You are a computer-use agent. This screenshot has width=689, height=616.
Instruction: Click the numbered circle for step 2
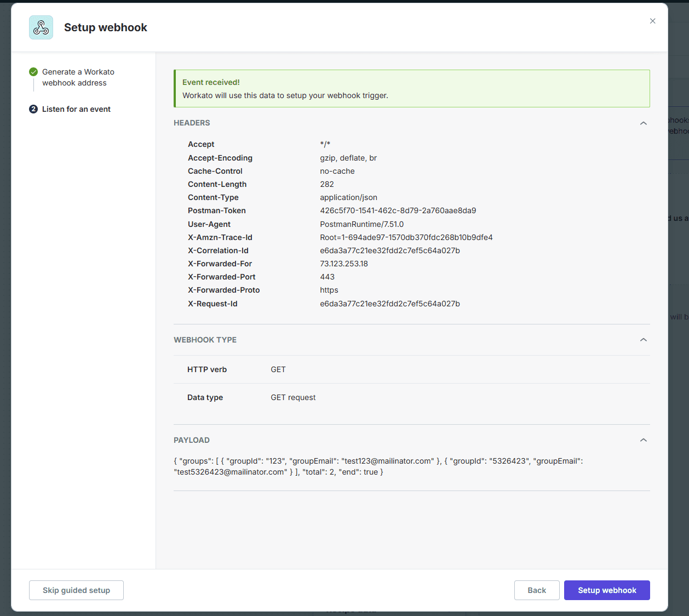tap(33, 109)
